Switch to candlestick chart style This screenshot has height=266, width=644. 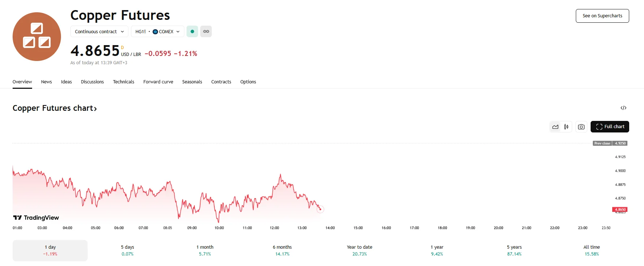(566, 127)
